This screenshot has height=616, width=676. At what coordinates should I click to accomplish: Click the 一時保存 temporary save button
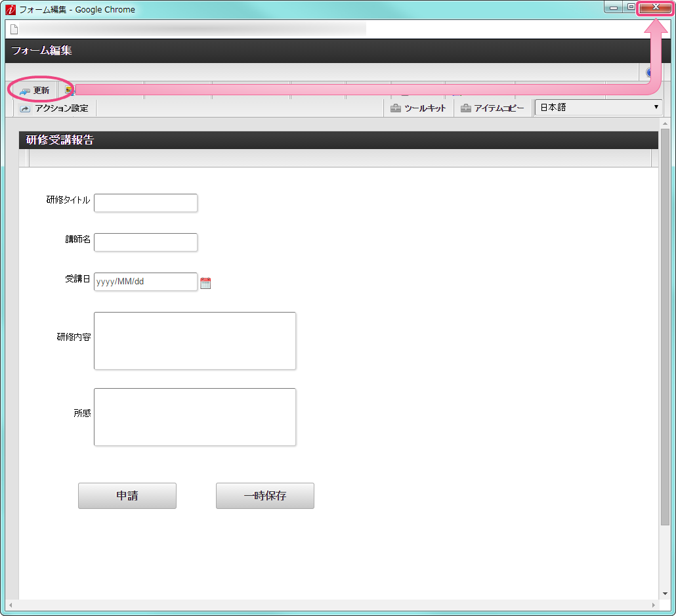click(x=265, y=496)
